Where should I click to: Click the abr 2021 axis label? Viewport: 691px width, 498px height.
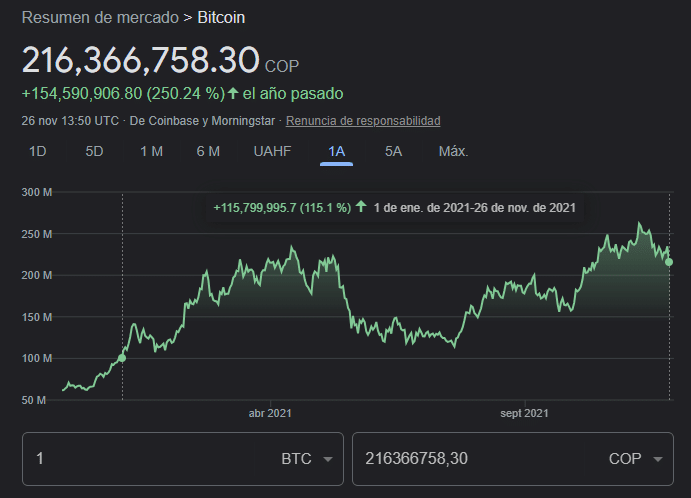270,413
